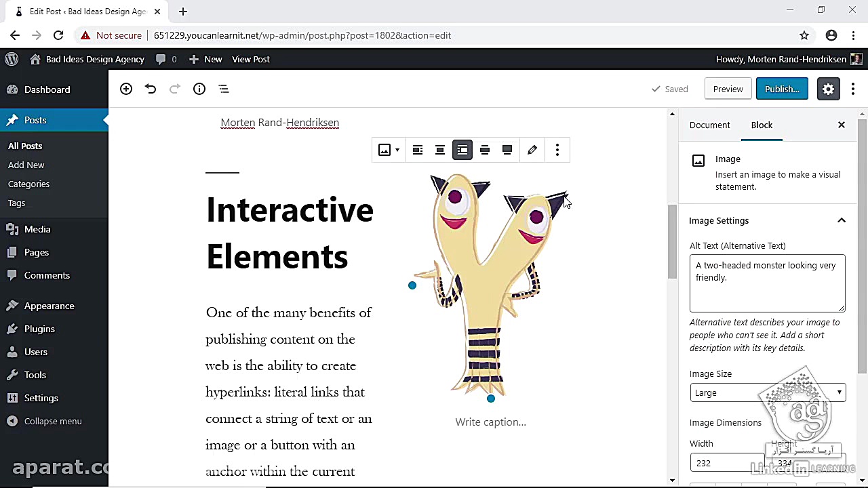Screen dimensions: 868x488
Task: Collapse the Image Settings section
Action: point(841,220)
